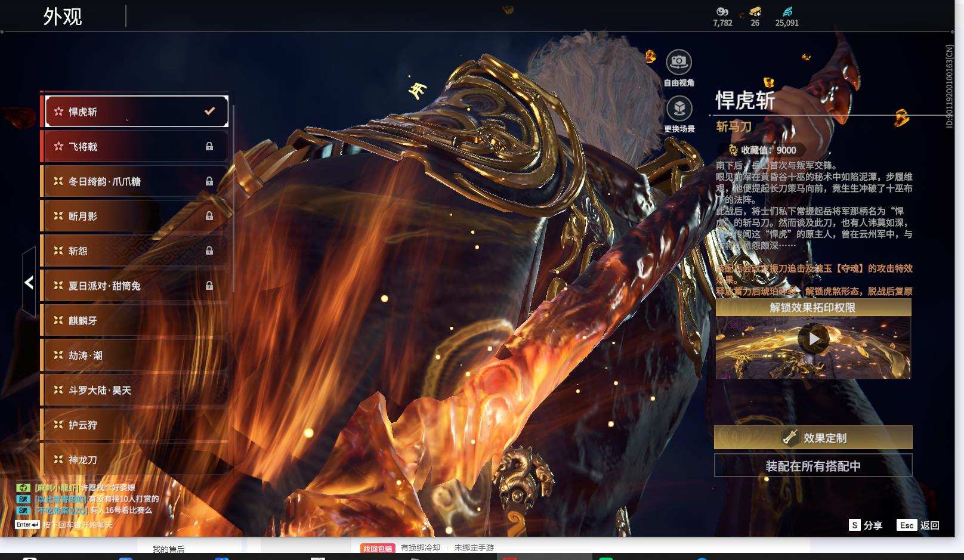Click the chat message mentioning 有接10人打赏的
The width and height of the screenshot is (964, 560).
(x=97, y=499)
